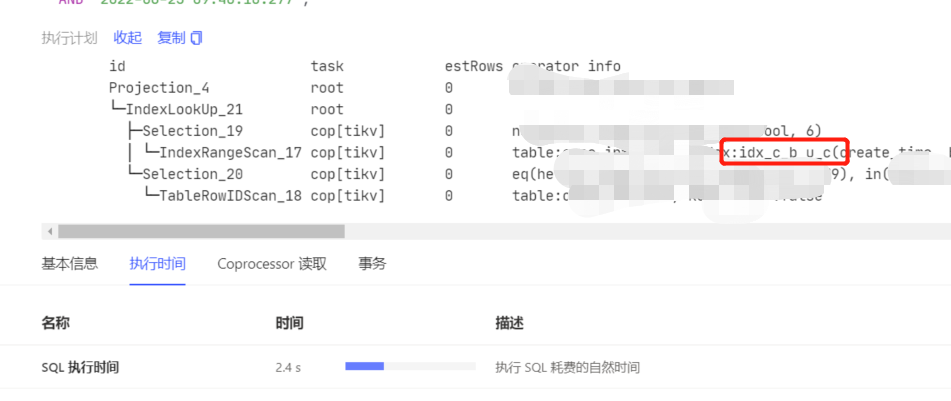The width and height of the screenshot is (951, 401).
Task: Click the red-highlighted idx_c_b_u_c index text
Action: point(785,153)
